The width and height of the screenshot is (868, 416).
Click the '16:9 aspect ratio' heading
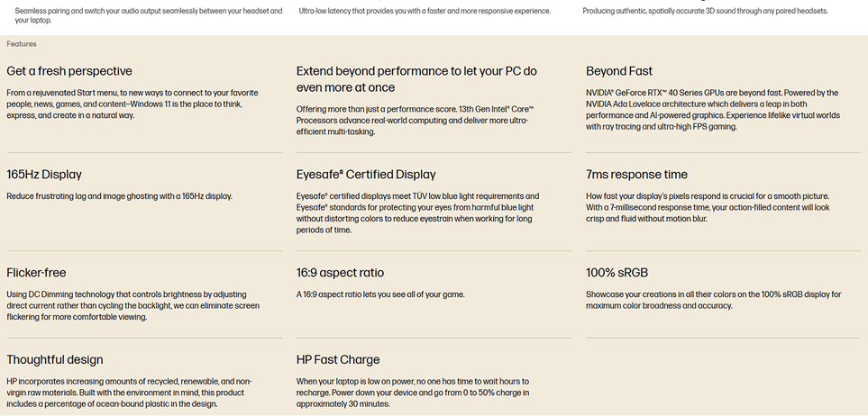tap(340, 273)
